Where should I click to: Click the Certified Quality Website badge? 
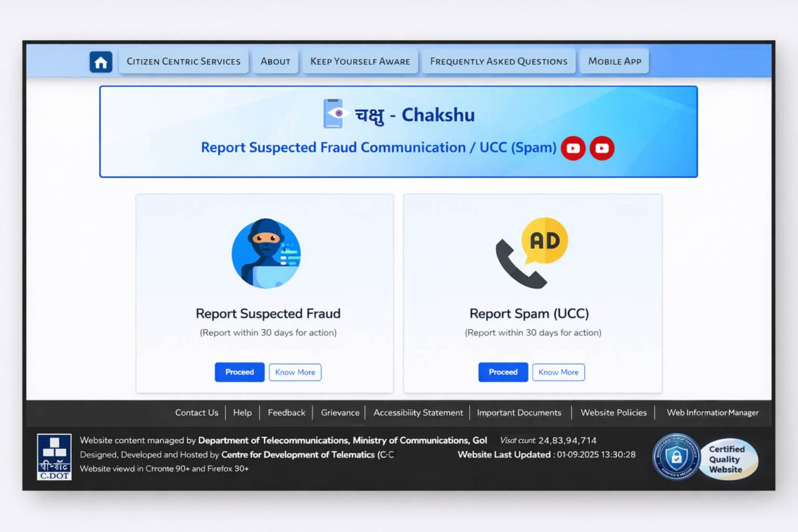click(x=728, y=459)
